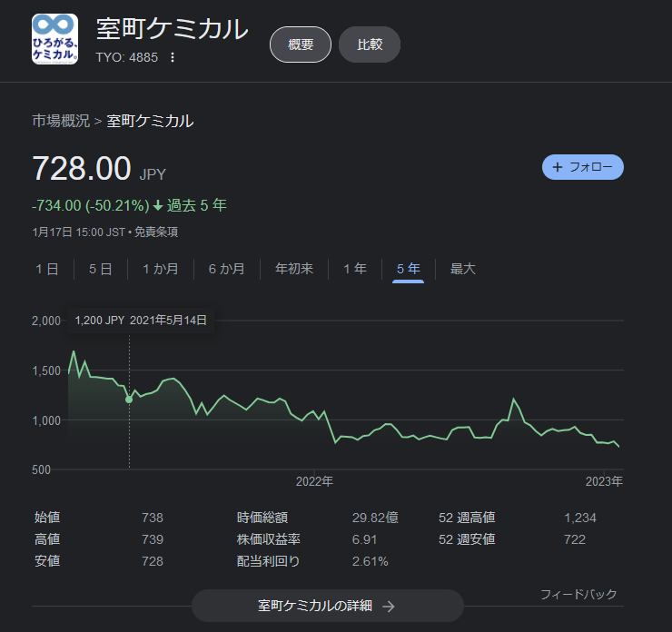672x632 pixels.
Task: Click the 500 y-axis label
Action: (x=41, y=469)
